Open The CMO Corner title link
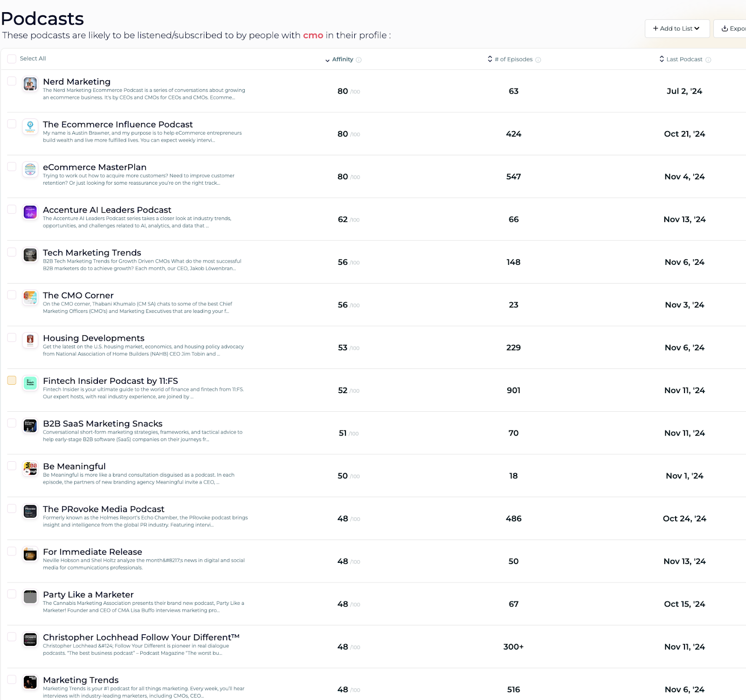Viewport: 746px width, 700px height. pyautogui.click(x=78, y=295)
